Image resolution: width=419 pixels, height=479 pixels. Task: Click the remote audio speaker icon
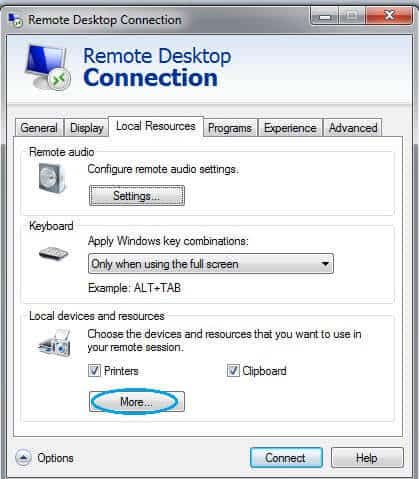pos(52,178)
